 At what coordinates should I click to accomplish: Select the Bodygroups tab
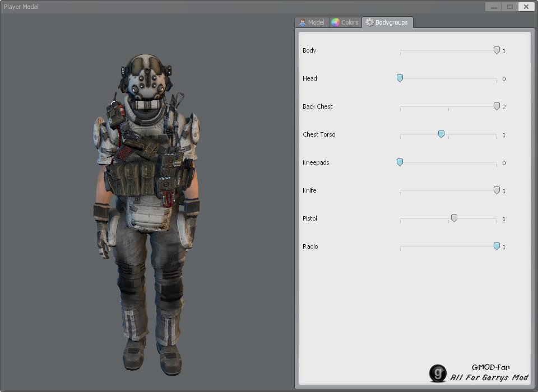coord(387,22)
